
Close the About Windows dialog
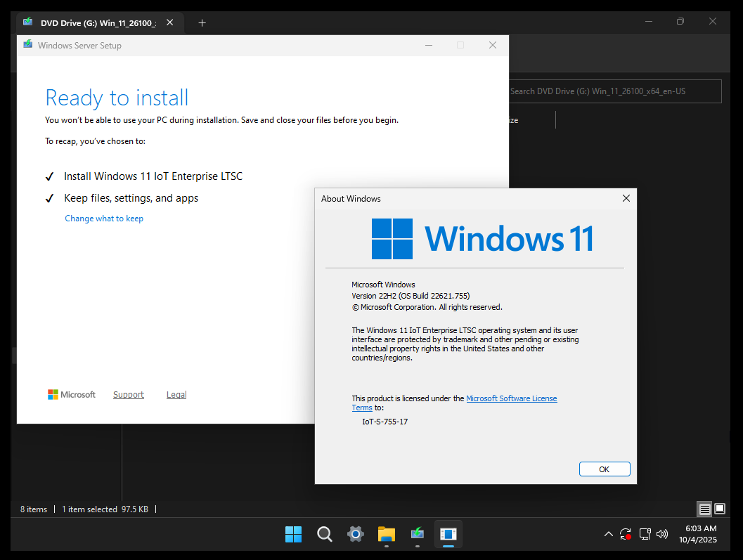(626, 199)
